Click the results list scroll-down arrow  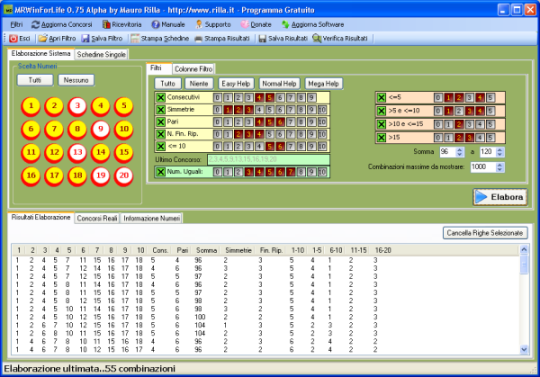pos(524,349)
